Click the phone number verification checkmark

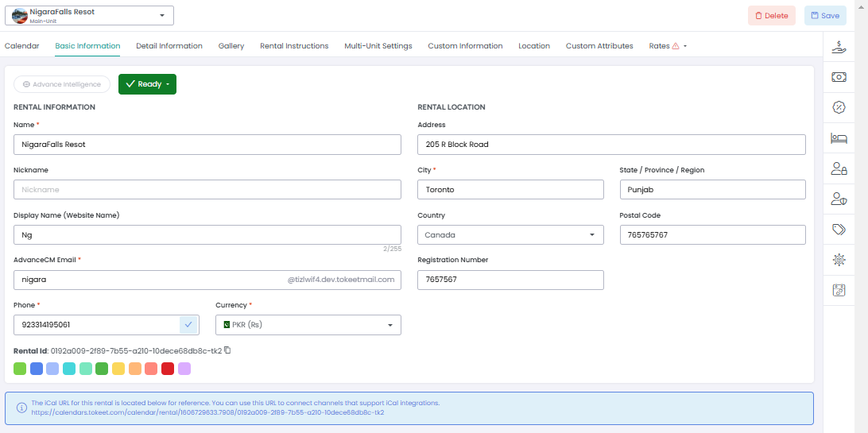pyautogui.click(x=188, y=324)
